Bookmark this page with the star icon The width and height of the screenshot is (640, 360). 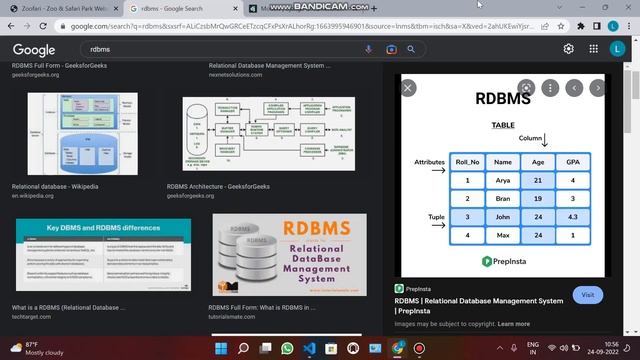point(561,26)
